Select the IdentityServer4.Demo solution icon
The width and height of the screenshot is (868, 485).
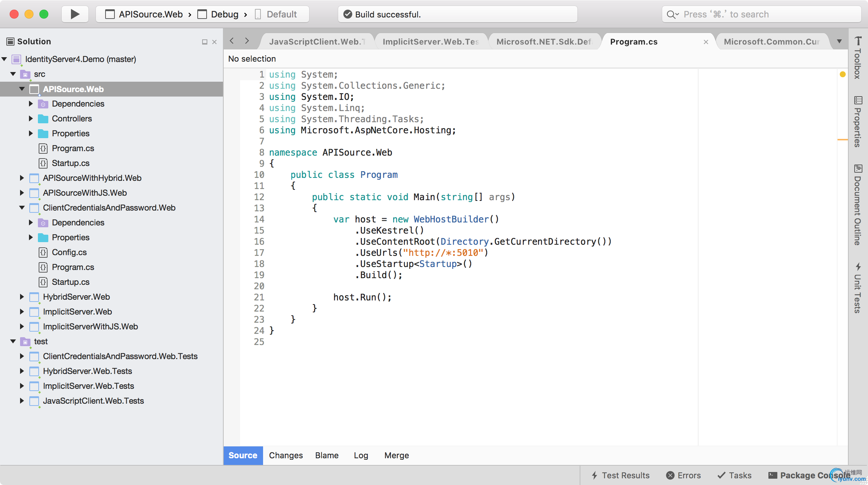click(x=16, y=59)
